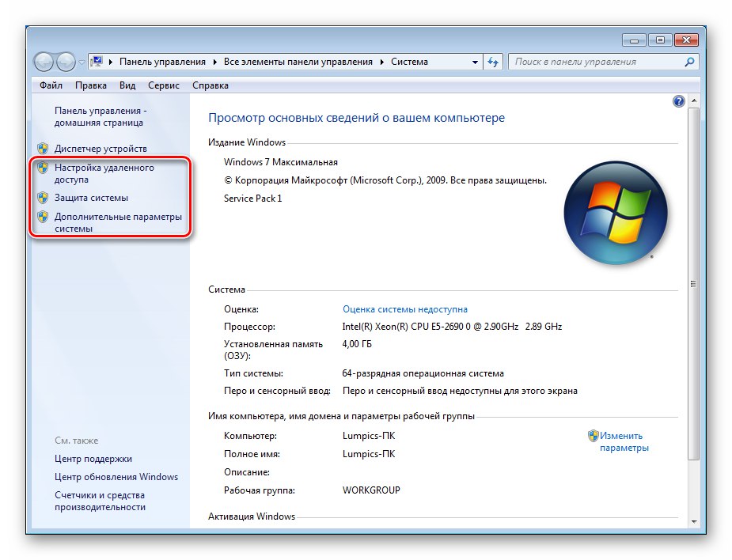The width and height of the screenshot is (732, 560).
Task: Open recent pages dropdown beside navigation arrows
Action: [x=82, y=62]
